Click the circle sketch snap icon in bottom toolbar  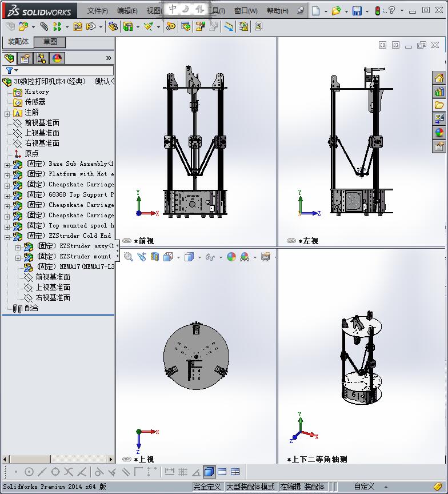(x=29, y=472)
